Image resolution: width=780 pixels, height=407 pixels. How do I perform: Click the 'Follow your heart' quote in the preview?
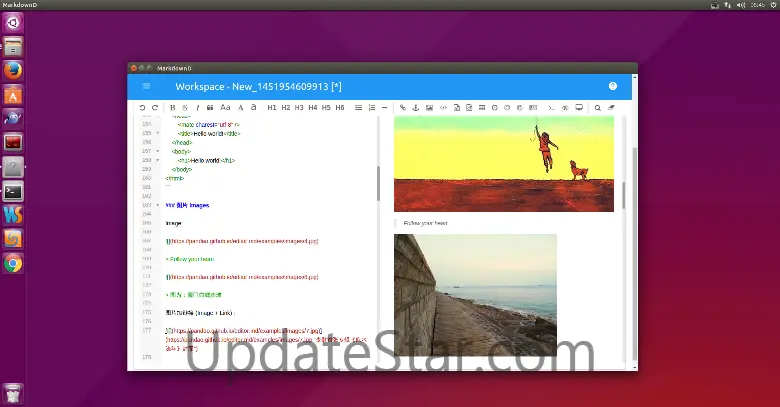click(x=425, y=223)
